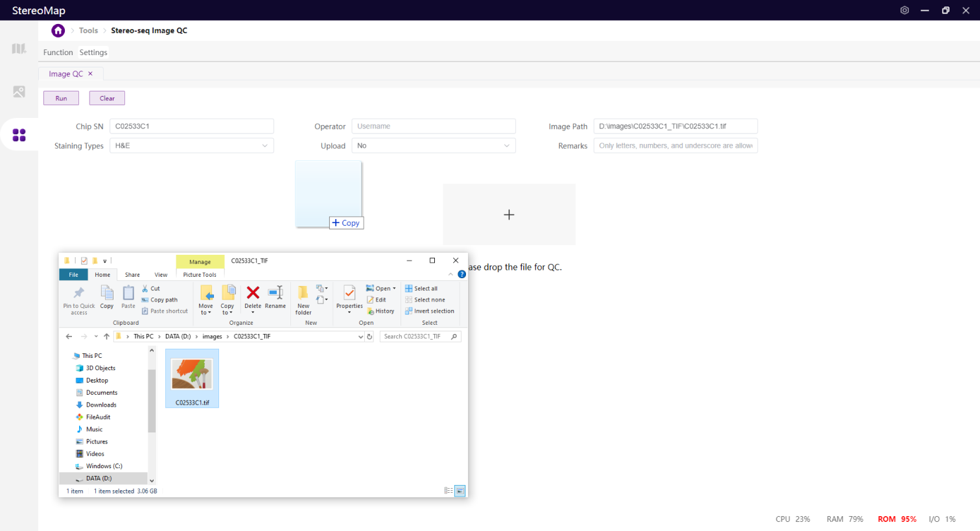Click the Rename icon in Explorer ribbon

point(275,294)
